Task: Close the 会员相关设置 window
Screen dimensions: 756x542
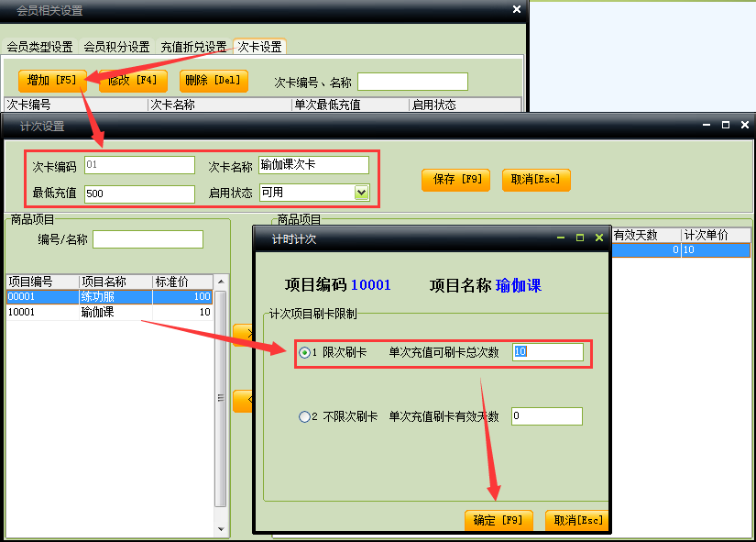Action: pos(516,9)
